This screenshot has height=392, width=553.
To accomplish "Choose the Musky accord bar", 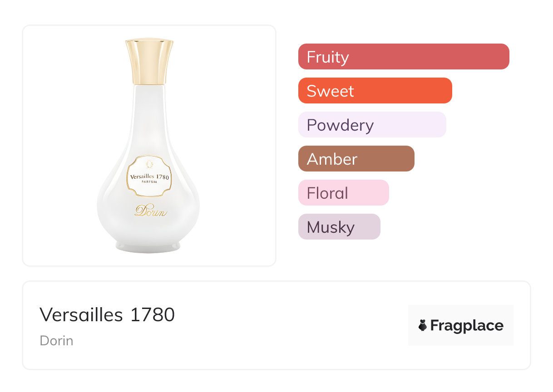I will pyautogui.click(x=339, y=227).
